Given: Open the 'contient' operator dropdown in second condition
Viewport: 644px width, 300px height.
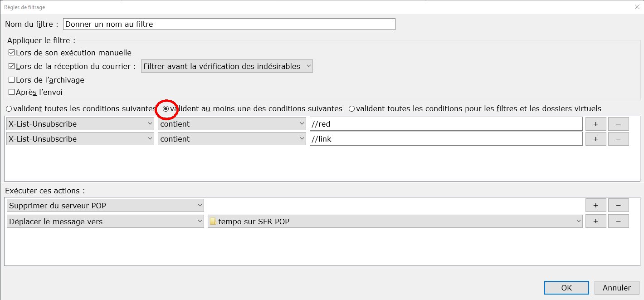Looking at the screenshot, I should [232, 139].
